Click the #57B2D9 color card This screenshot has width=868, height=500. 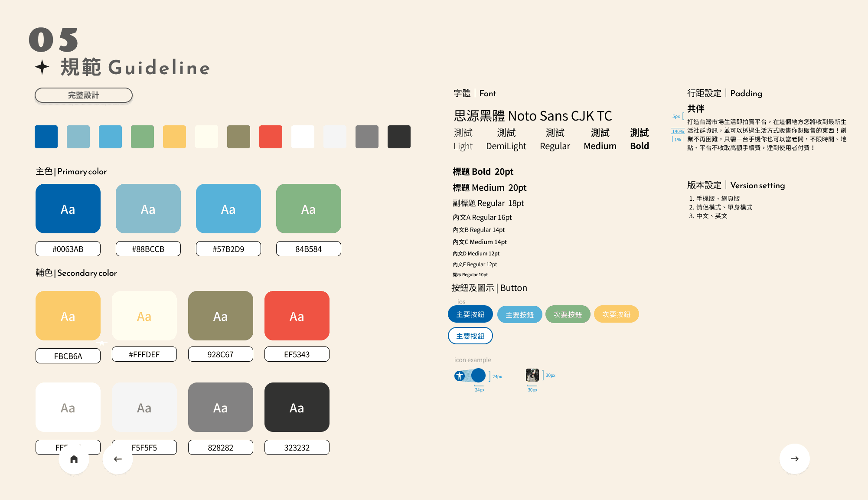click(228, 209)
